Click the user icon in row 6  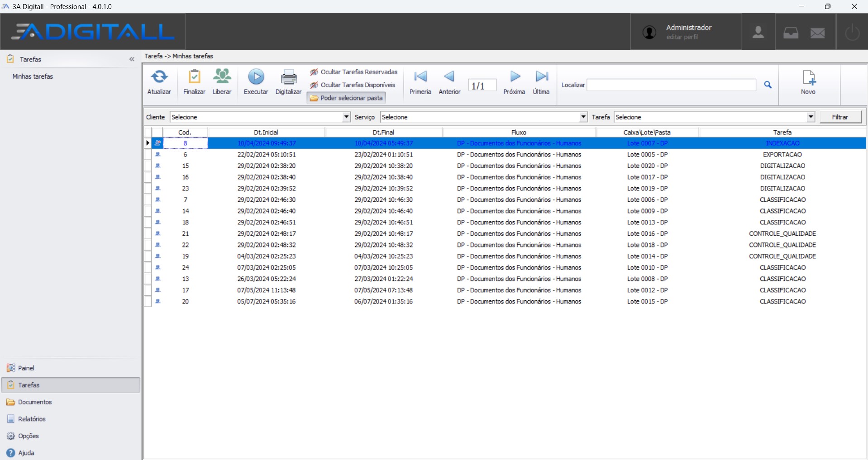tap(158, 154)
